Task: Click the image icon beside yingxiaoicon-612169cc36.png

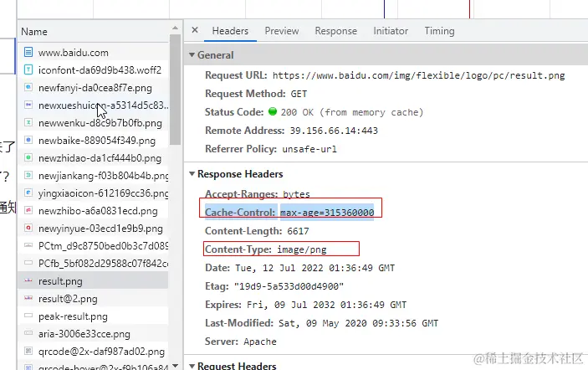Action: (x=28, y=193)
